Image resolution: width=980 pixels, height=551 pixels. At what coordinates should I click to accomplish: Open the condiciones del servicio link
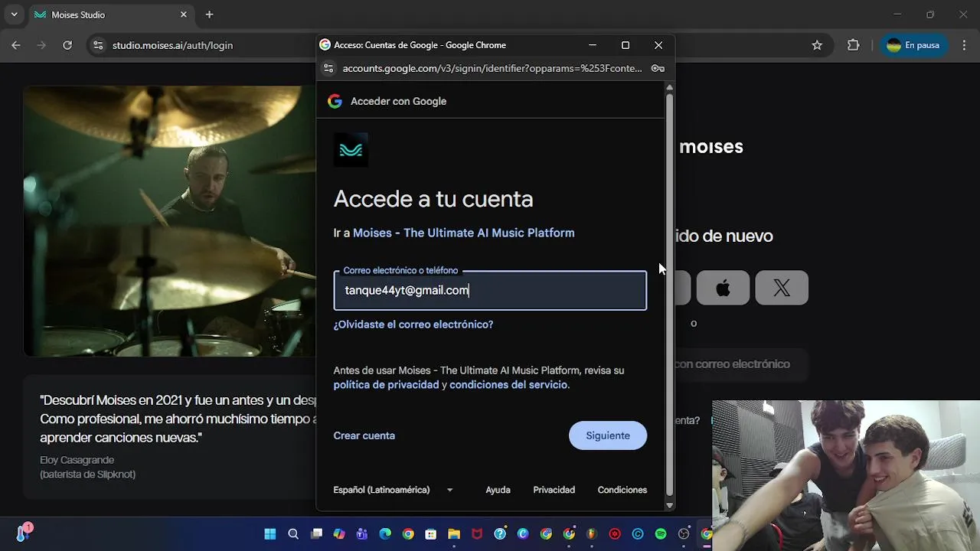(508, 385)
